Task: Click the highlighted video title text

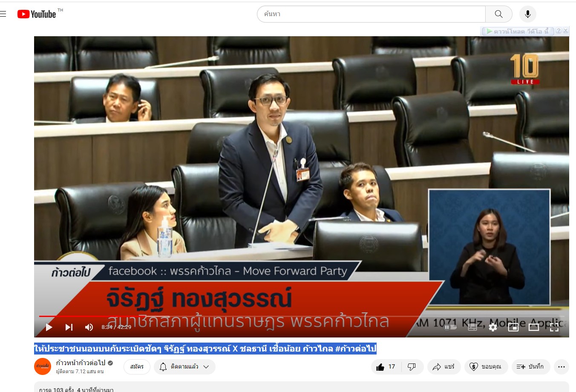Action: coord(205,349)
